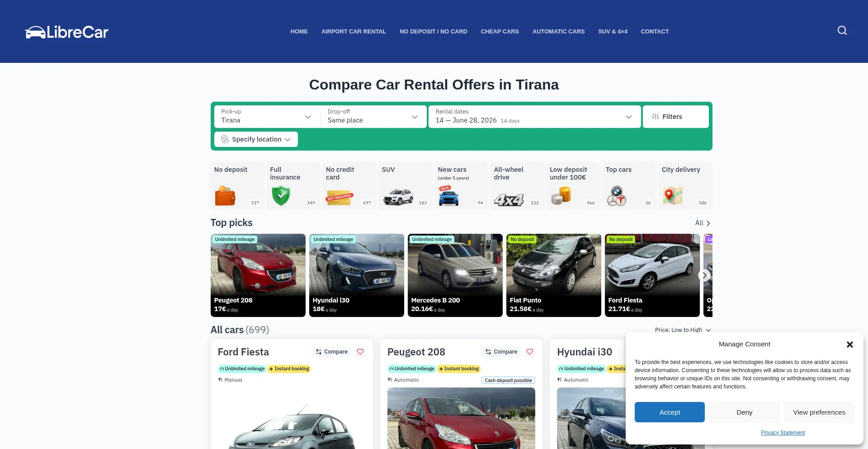Expand Specify location dropdown
This screenshot has width=868, height=449.
(x=256, y=139)
